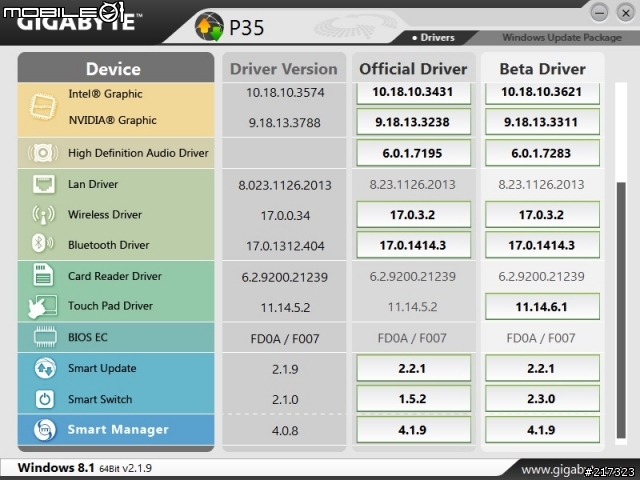The height and width of the screenshot is (480, 640).
Task: Select the NVIDIA® Graphic device label
Action: [x=113, y=120]
